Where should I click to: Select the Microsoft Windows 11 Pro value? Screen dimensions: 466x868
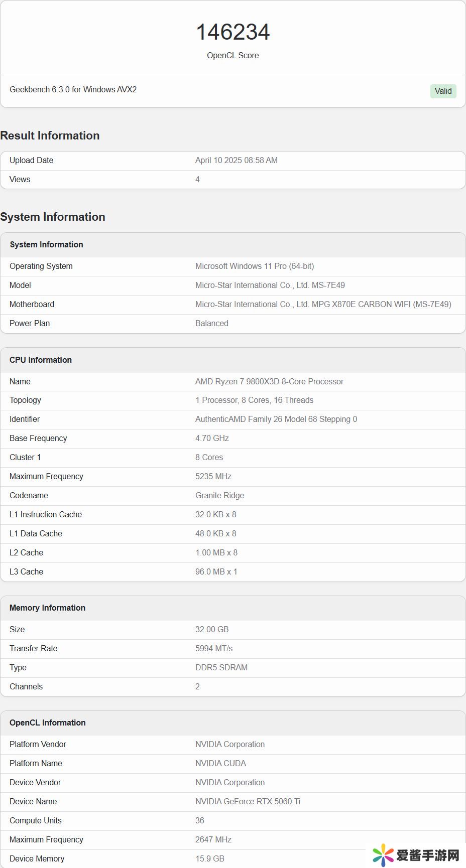point(254,266)
